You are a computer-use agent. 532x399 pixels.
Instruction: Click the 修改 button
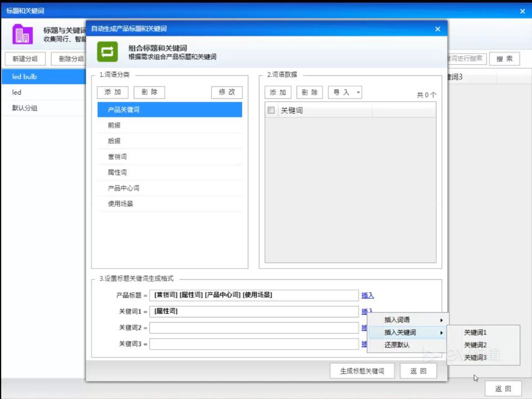pos(227,92)
